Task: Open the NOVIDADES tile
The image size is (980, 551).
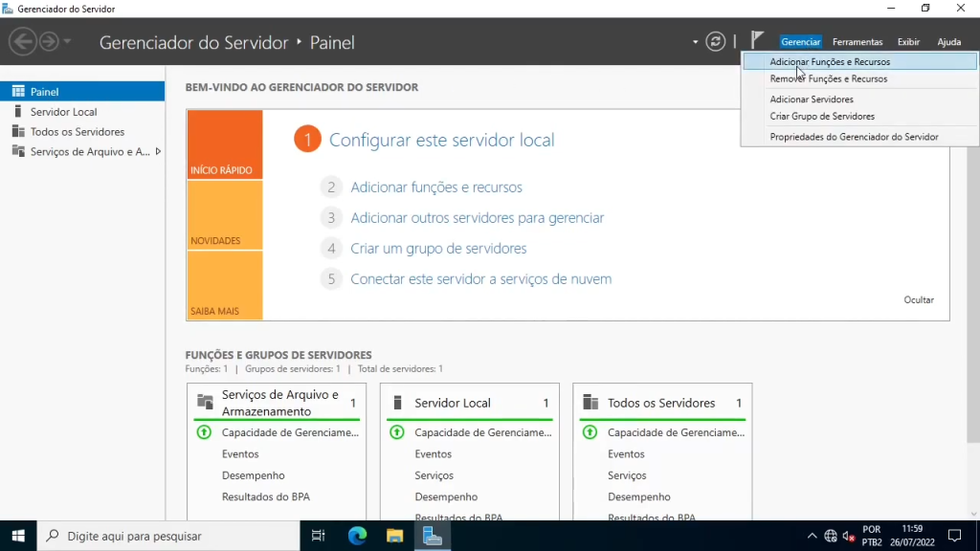Action: [x=225, y=215]
